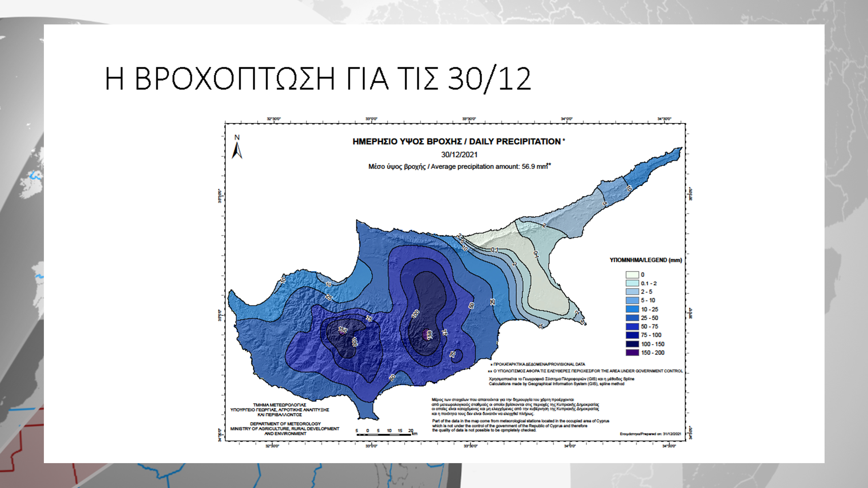The width and height of the screenshot is (868, 488).
Task: Click the ΥΠΟΜΝΗΜΑ/LEGEND (mm) heading
Action: tap(645, 260)
